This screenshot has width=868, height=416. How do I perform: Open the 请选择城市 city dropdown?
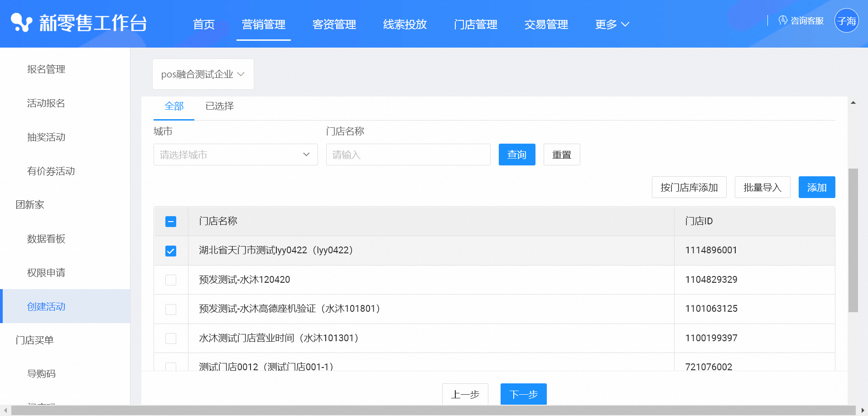[236, 155]
